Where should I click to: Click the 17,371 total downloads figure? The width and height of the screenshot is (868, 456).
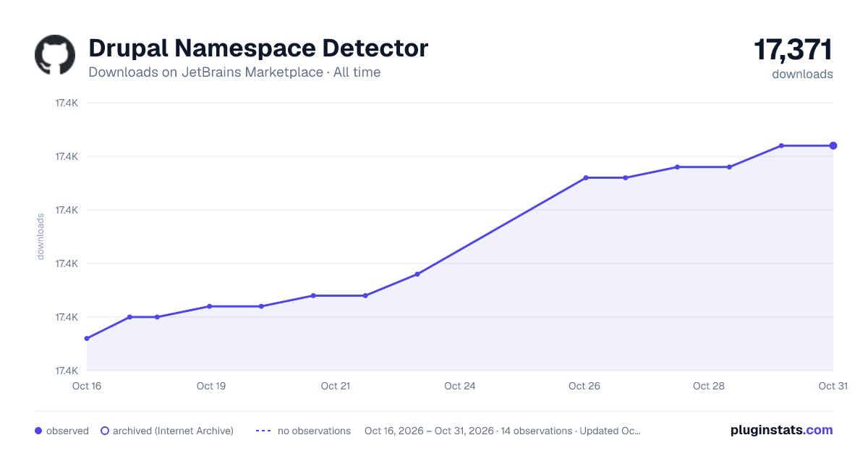(x=793, y=50)
